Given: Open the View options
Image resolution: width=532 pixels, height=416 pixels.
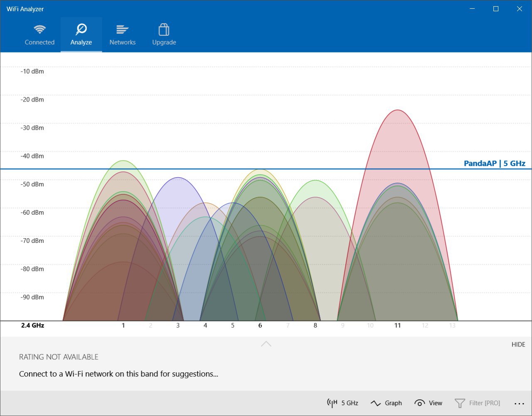Looking at the screenshot, I should (428, 403).
